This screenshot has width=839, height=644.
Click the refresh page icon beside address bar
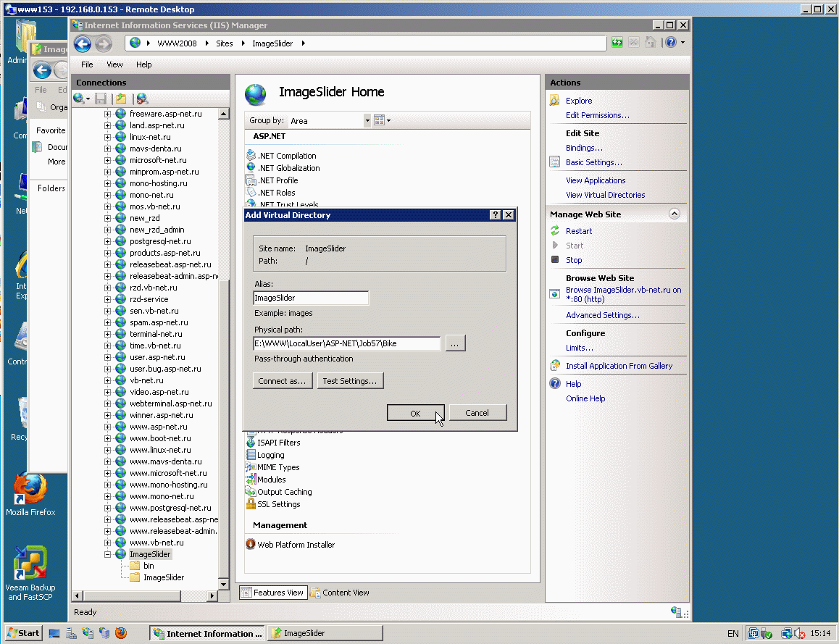(617, 42)
